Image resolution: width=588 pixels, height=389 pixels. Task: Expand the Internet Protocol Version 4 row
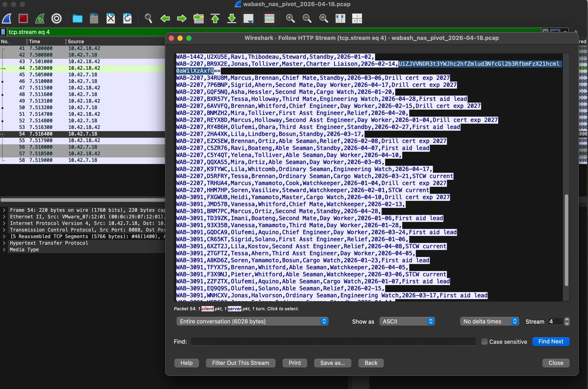(x=4, y=223)
